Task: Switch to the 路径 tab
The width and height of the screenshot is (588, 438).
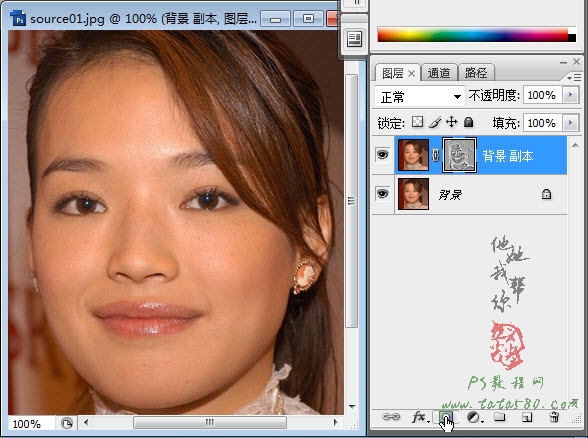Action: point(476,73)
